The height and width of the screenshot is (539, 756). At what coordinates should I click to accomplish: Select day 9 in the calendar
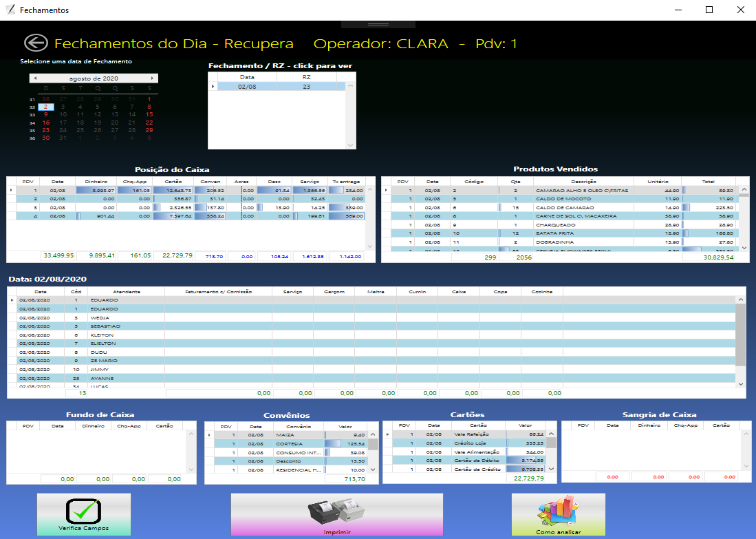pyautogui.click(x=46, y=115)
